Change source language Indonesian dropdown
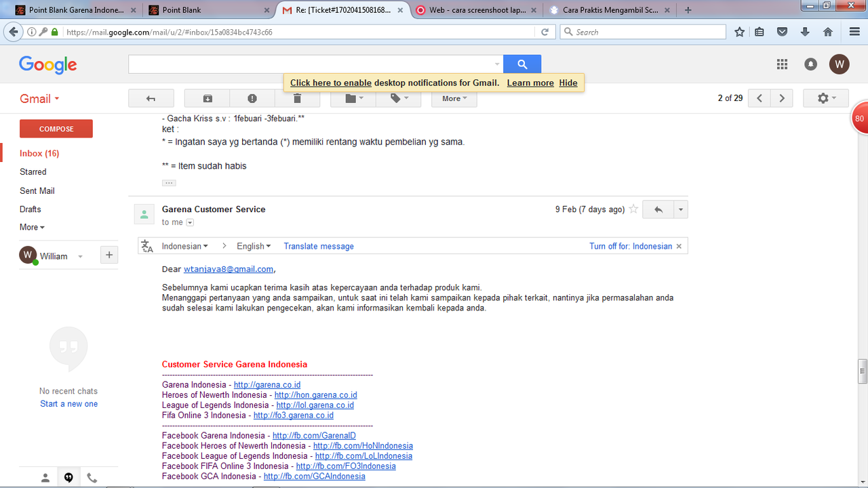The width and height of the screenshot is (868, 488). click(185, 246)
